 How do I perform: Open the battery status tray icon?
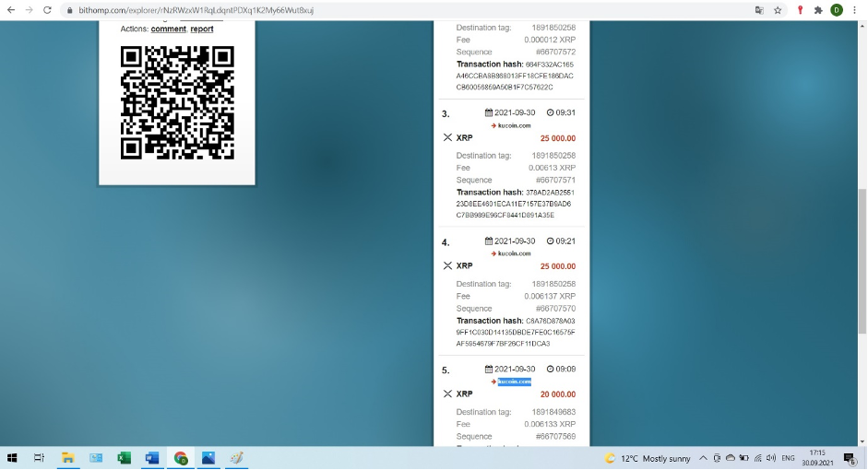tap(744, 458)
